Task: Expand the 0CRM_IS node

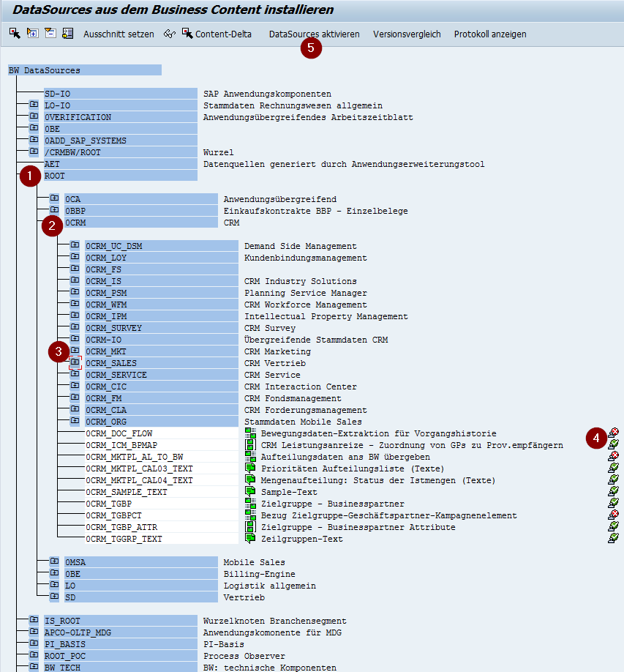Action: tap(75, 280)
